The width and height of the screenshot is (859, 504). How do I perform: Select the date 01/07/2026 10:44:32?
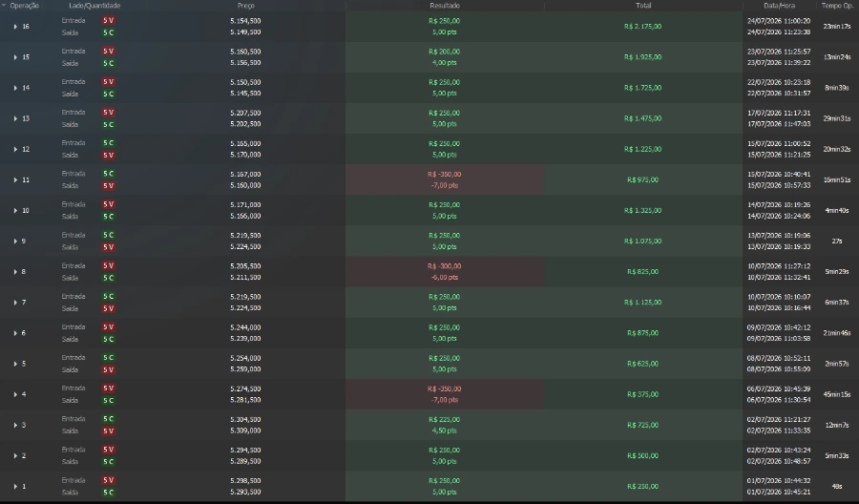tap(779, 481)
